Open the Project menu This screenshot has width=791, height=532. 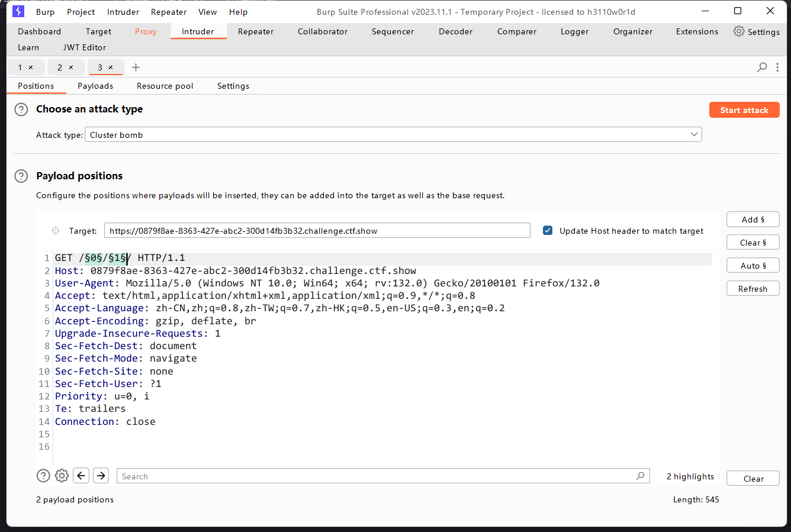(81, 12)
